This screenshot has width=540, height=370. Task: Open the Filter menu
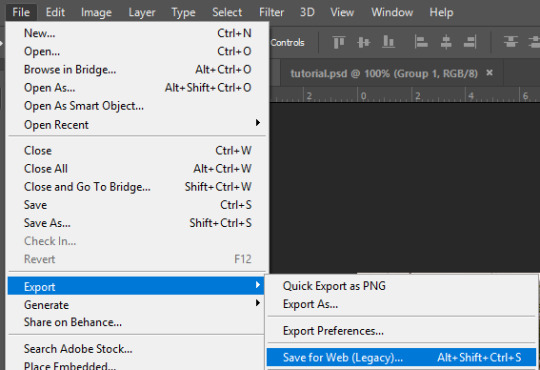coord(271,12)
